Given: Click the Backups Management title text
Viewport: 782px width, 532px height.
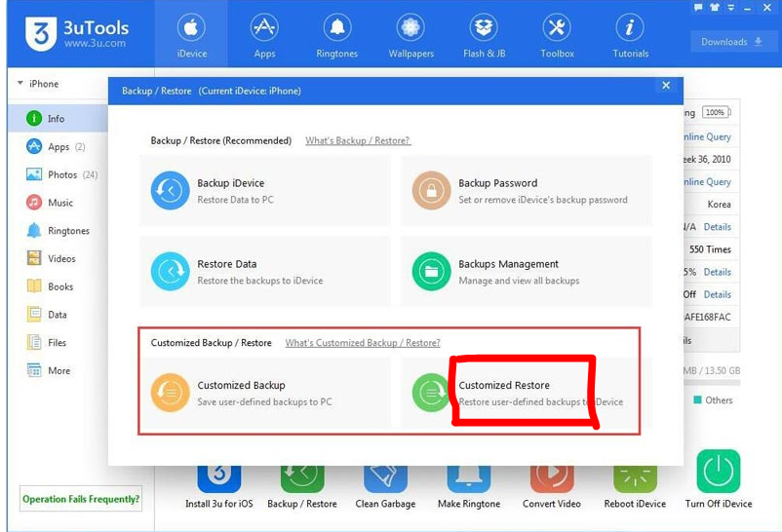Looking at the screenshot, I should tap(508, 264).
